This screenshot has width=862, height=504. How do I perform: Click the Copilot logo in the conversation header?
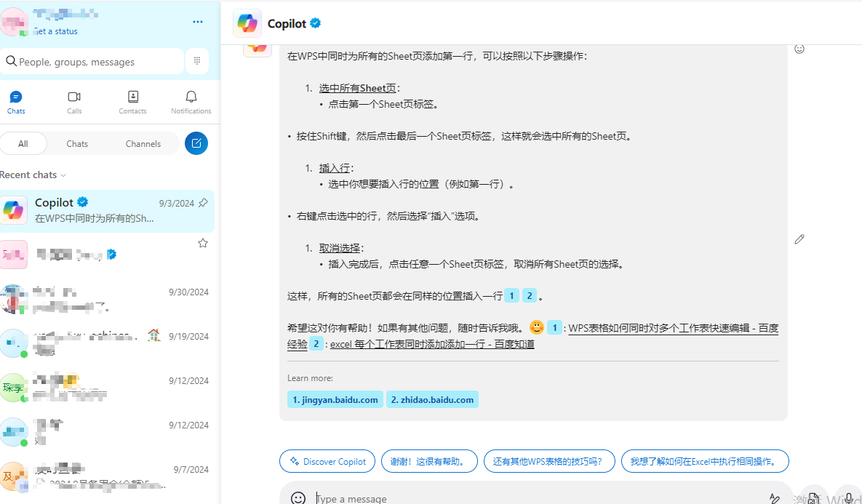(247, 23)
